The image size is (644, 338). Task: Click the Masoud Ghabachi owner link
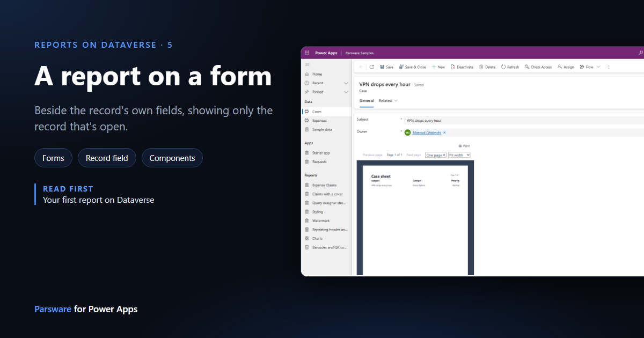click(427, 133)
